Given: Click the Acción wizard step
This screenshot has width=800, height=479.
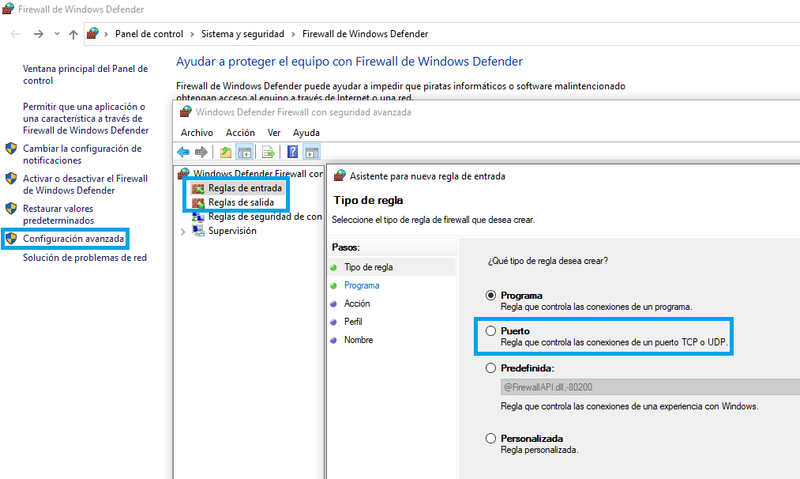Looking at the screenshot, I should (357, 304).
